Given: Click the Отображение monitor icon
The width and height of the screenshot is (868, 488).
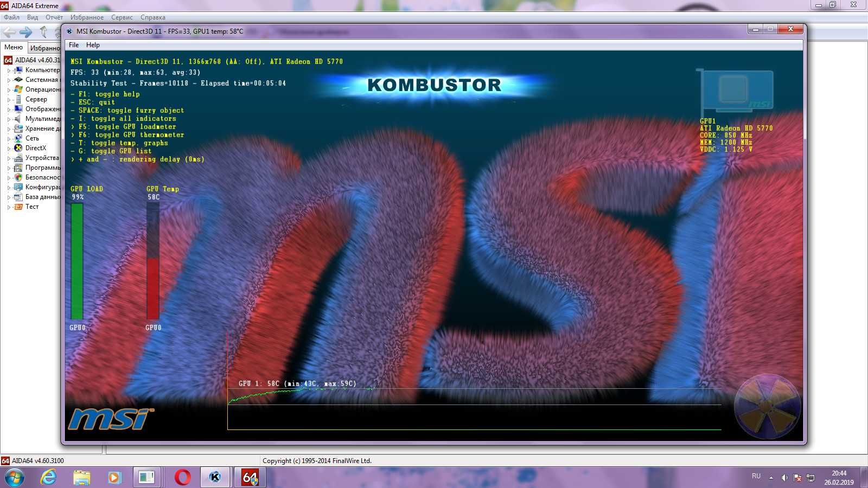Looking at the screenshot, I should tap(18, 109).
